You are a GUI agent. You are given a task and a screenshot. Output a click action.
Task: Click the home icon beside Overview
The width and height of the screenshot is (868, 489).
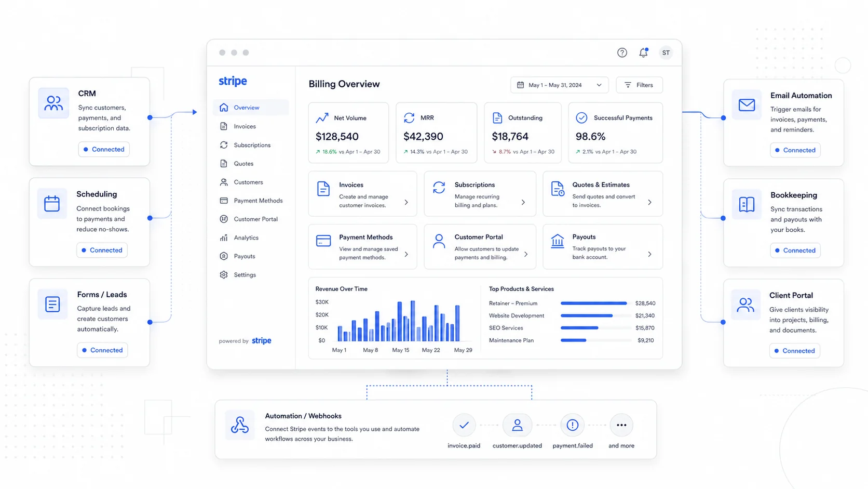pyautogui.click(x=224, y=108)
